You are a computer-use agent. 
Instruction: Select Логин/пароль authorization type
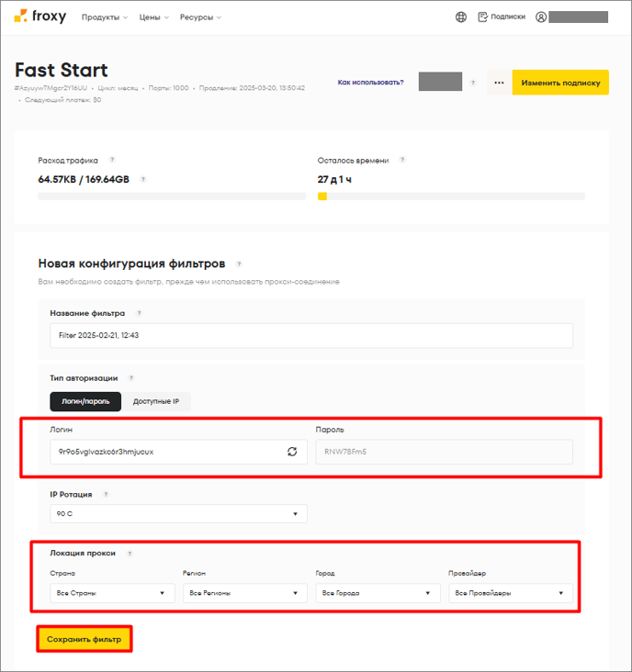coord(85,401)
